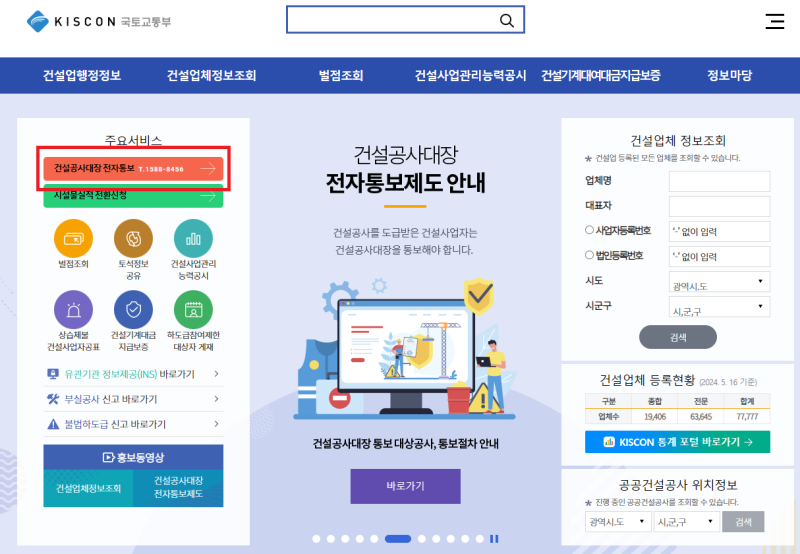Open 광역시도 dropdown under 공공건설공사 위치정보

(x=618, y=522)
